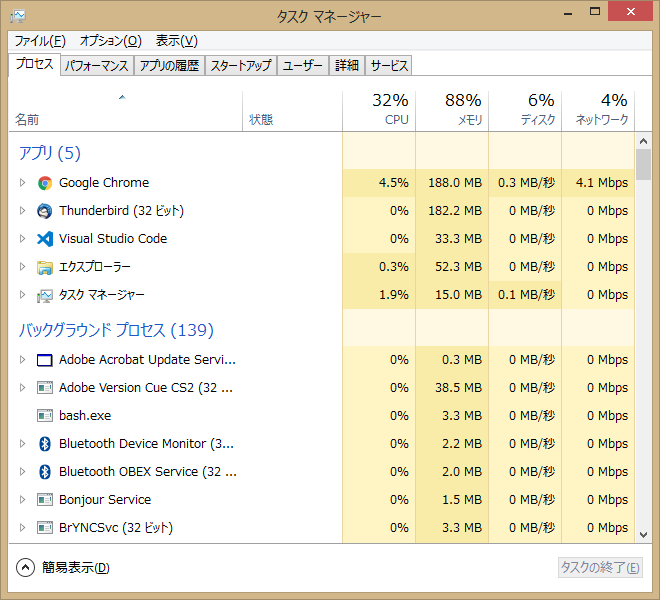Click the Visual Studio Code icon
Screen dimensions: 660x600
[45, 239]
